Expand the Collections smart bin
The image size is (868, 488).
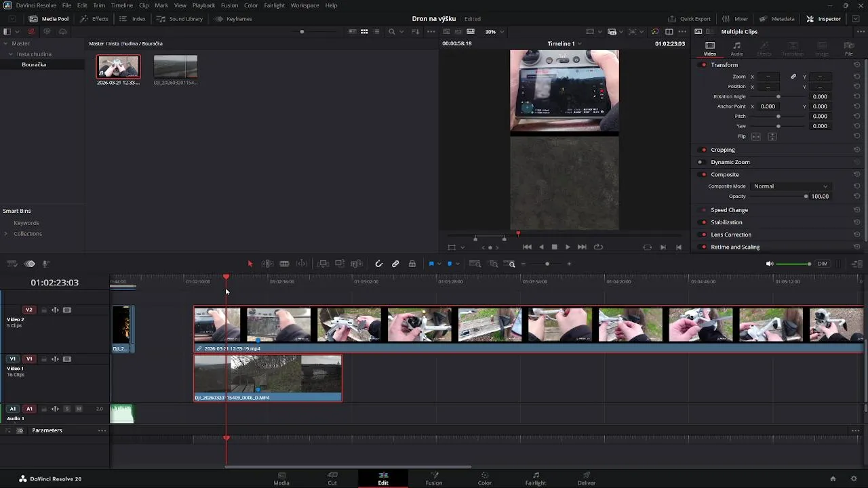pyautogui.click(x=6, y=234)
